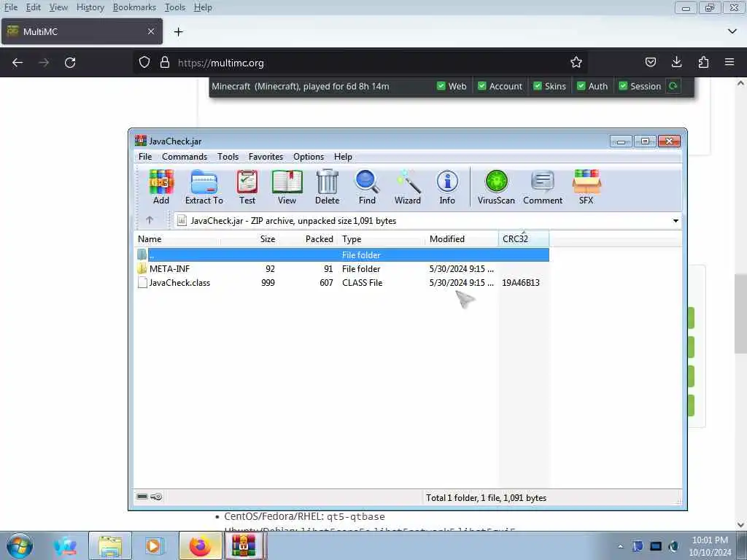Toggle the Auth status checkbox
Viewport: 747px width, 560px height.
click(581, 86)
